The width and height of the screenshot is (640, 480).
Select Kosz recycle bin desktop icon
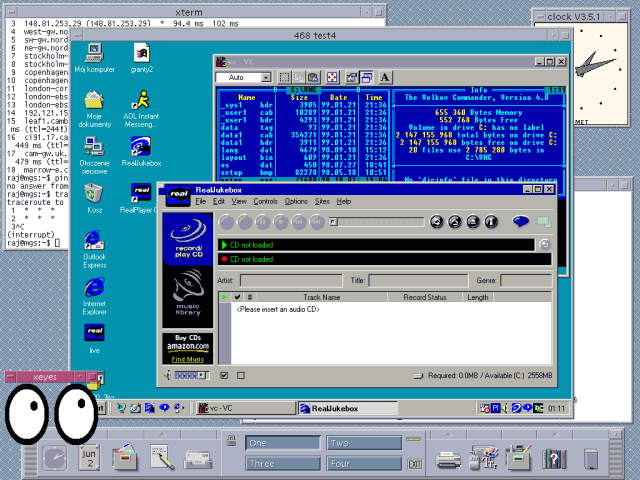(x=94, y=198)
